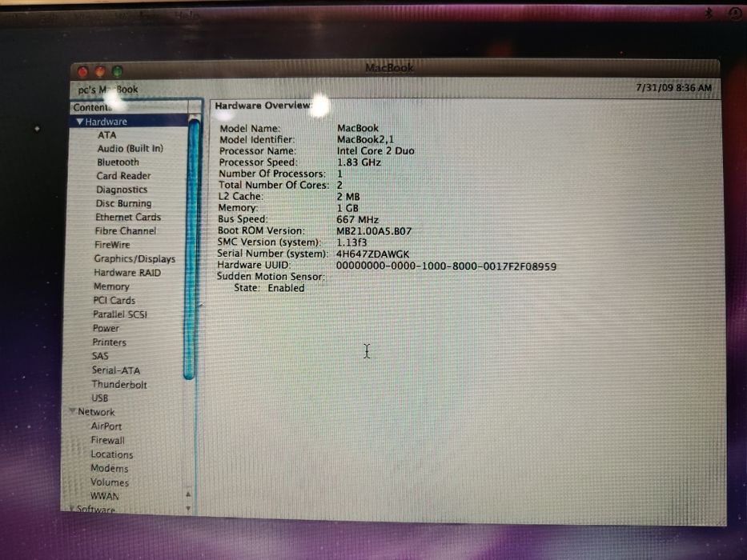
Task: Click the yellow minimize window button
Action: pyautogui.click(x=100, y=71)
